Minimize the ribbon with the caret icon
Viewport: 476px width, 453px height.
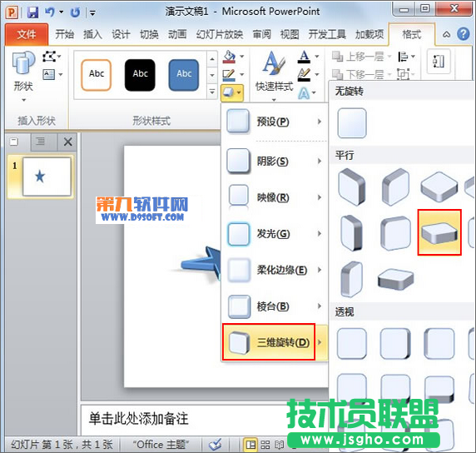point(446,34)
